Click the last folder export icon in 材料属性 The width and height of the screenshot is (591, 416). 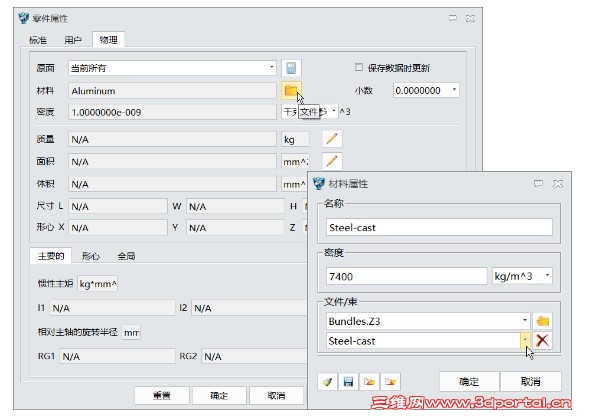[x=390, y=382]
